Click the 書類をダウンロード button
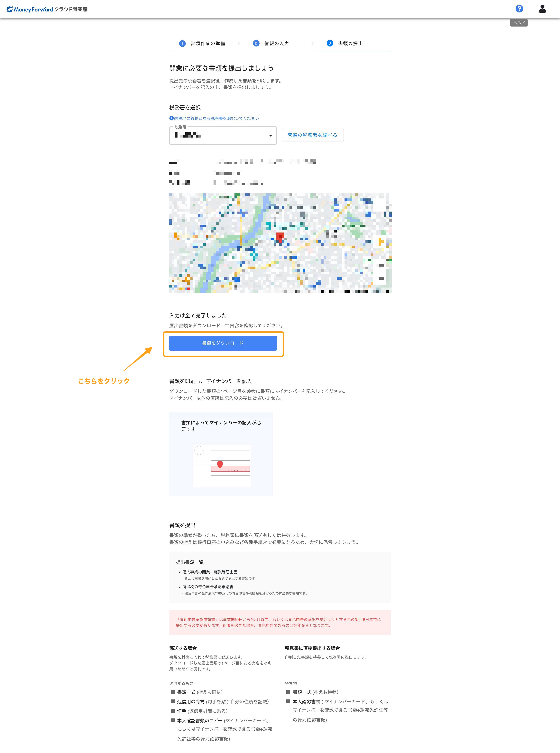Viewport: 560px width, 753px height. point(223,343)
